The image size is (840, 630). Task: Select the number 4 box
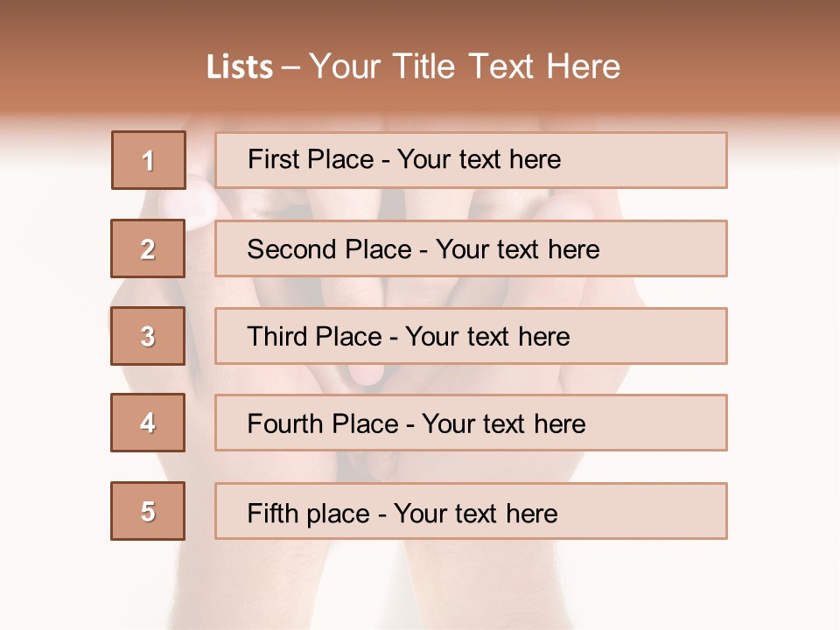point(149,423)
